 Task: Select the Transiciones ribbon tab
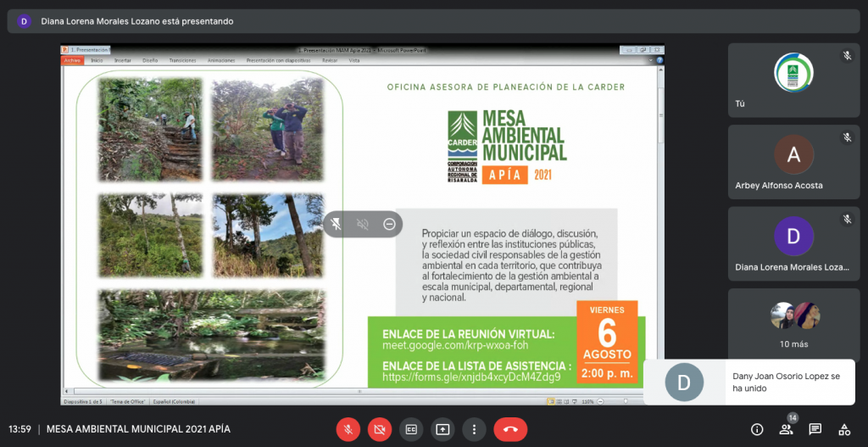(182, 61)
